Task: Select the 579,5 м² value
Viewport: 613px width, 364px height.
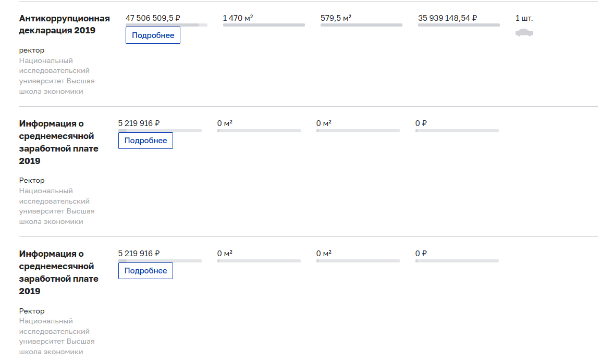Action: coord(336,18)
